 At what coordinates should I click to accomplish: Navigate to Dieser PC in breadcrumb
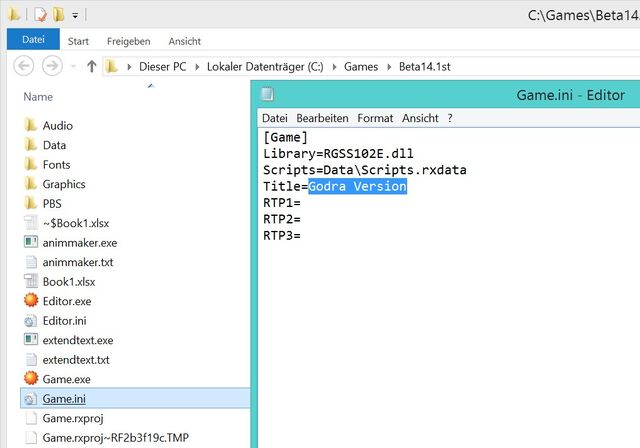pos(162,67)
